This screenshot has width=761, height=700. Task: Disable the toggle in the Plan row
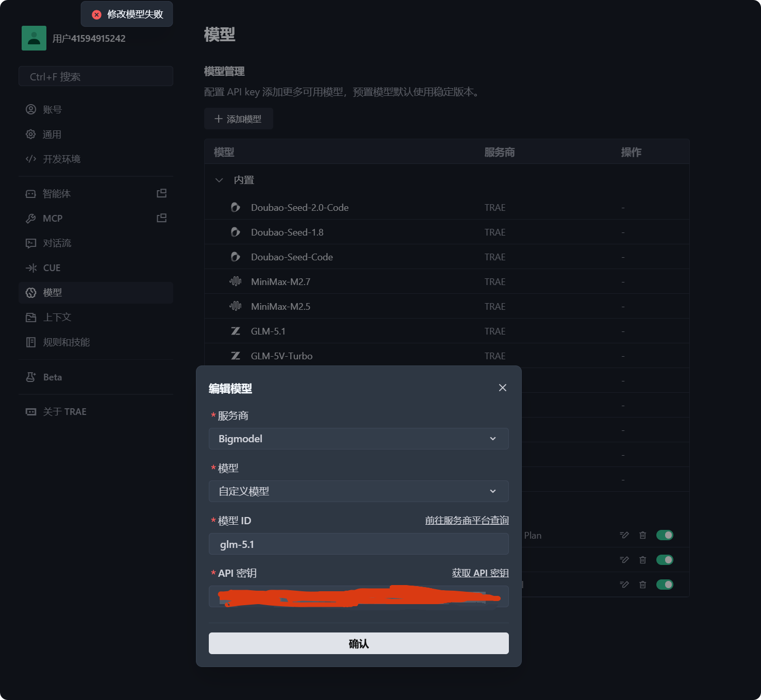[665, 535]
